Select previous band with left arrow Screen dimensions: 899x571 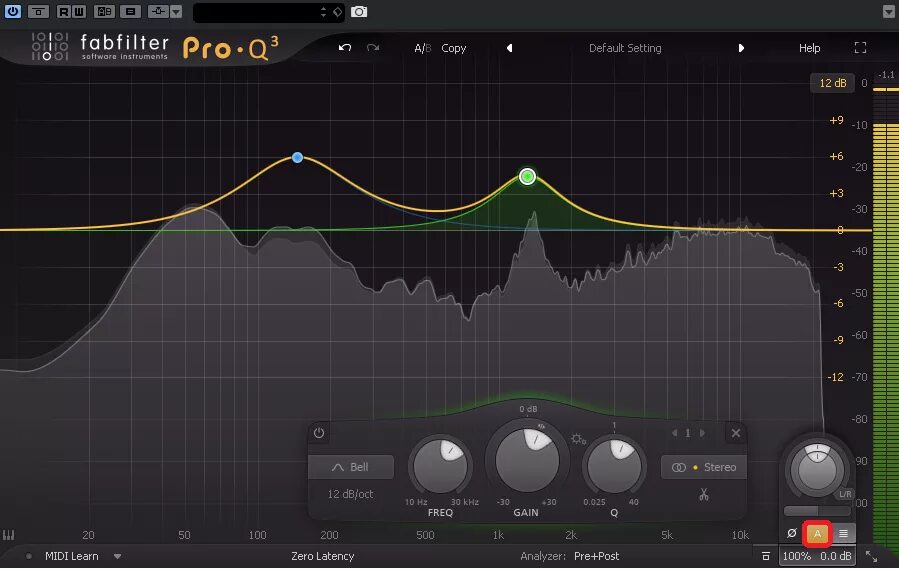point(674,433)
